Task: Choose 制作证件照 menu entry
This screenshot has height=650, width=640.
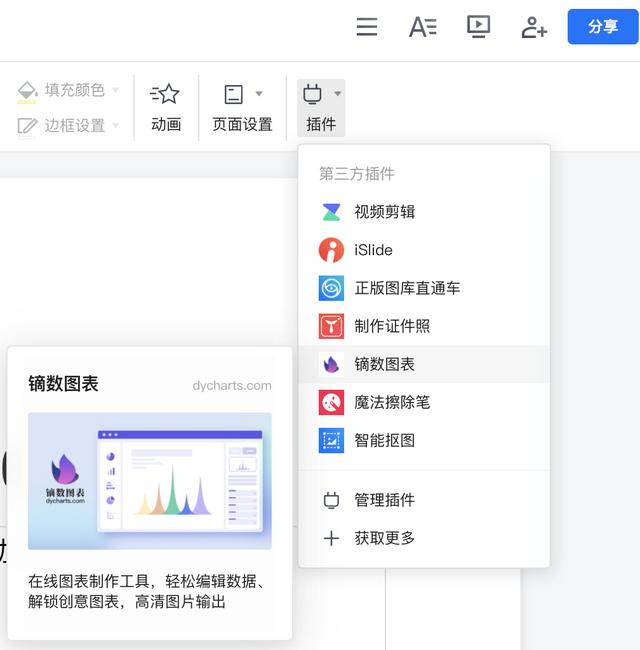Action: (424, 326)
